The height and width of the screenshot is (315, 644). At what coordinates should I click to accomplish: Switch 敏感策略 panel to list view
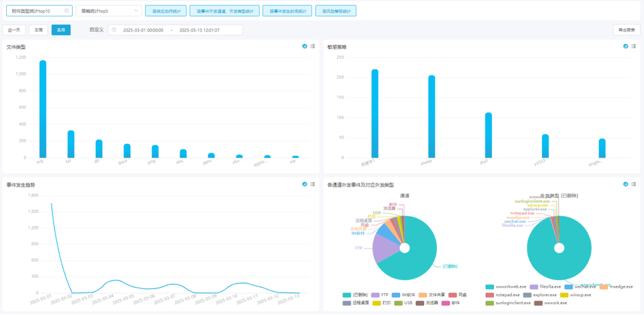tap(634, 47)
